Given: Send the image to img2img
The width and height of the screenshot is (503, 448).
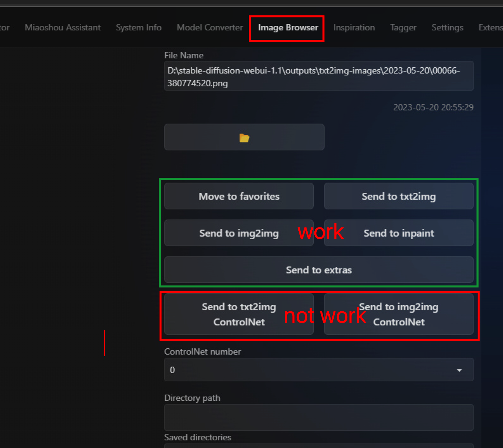Looking at the screenshot, I should (239, 233).
